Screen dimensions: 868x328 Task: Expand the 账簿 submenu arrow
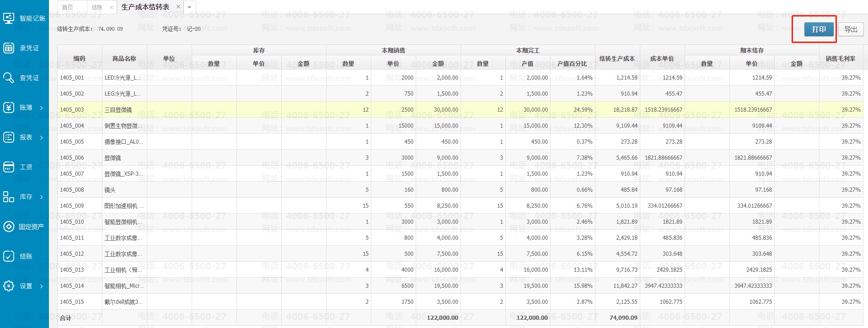[42, 108]
